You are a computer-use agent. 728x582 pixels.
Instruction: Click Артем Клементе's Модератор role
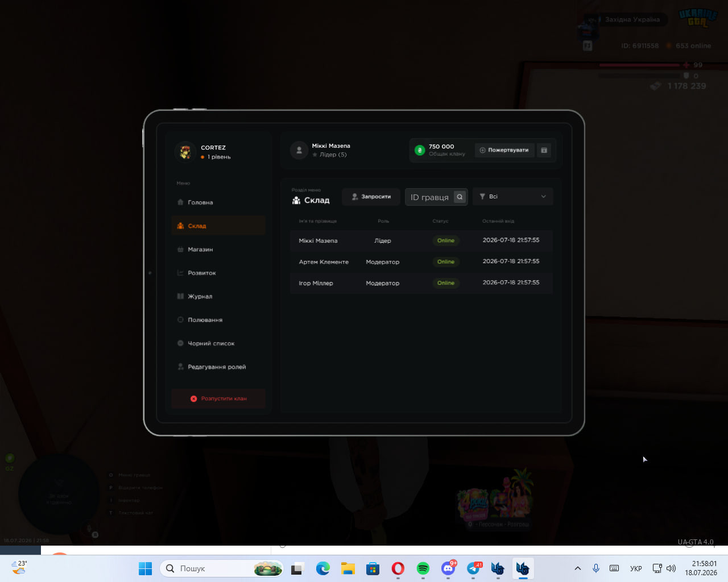click(x=383, y=262)
